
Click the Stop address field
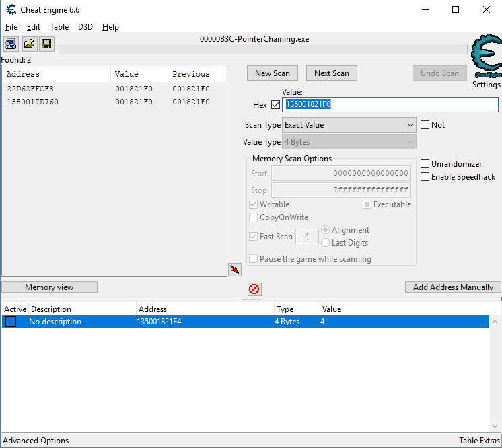(x=341, y=190)
